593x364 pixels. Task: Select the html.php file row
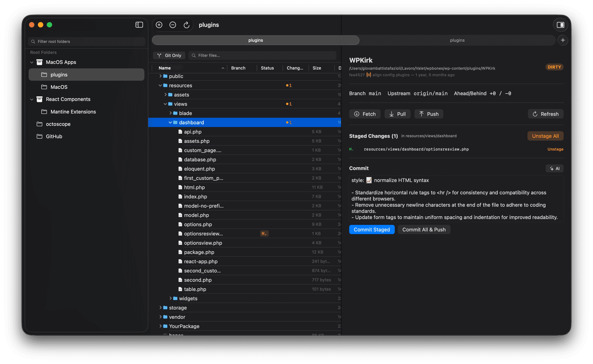tap(245, 187)
